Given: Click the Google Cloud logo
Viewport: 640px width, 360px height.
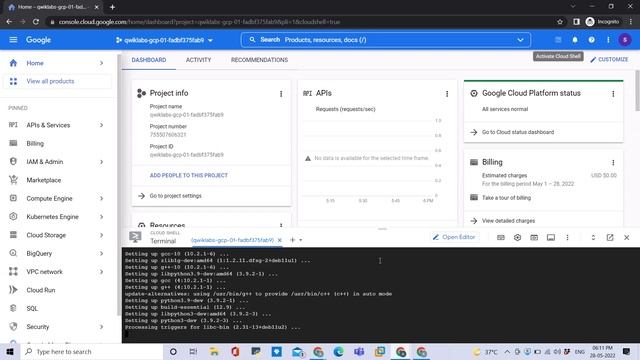Looking at the screenshot, I should tap(38, 40).
